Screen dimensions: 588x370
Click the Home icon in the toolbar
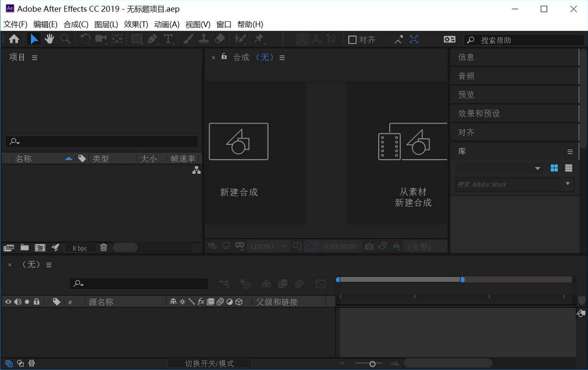point(14,39)
